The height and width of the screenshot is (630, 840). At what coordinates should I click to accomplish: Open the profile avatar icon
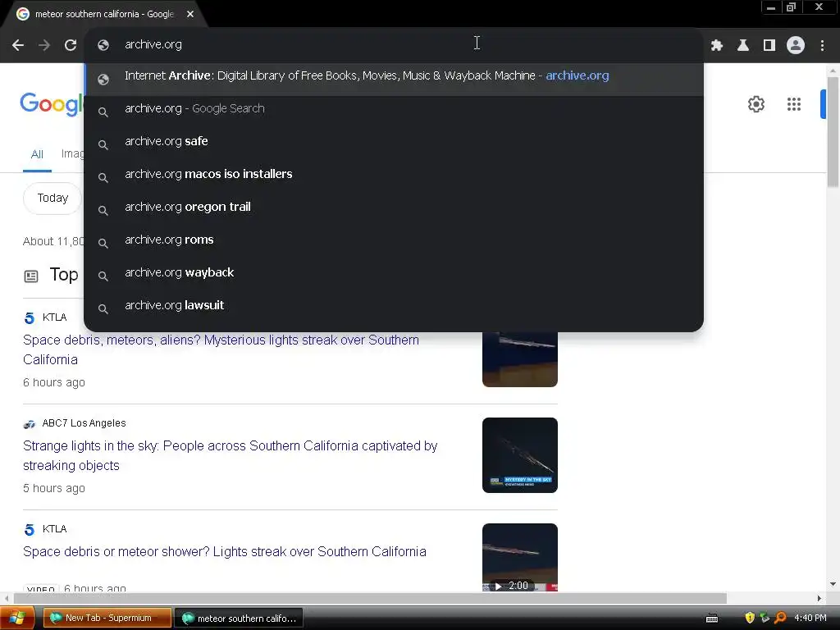pos(796,46)
